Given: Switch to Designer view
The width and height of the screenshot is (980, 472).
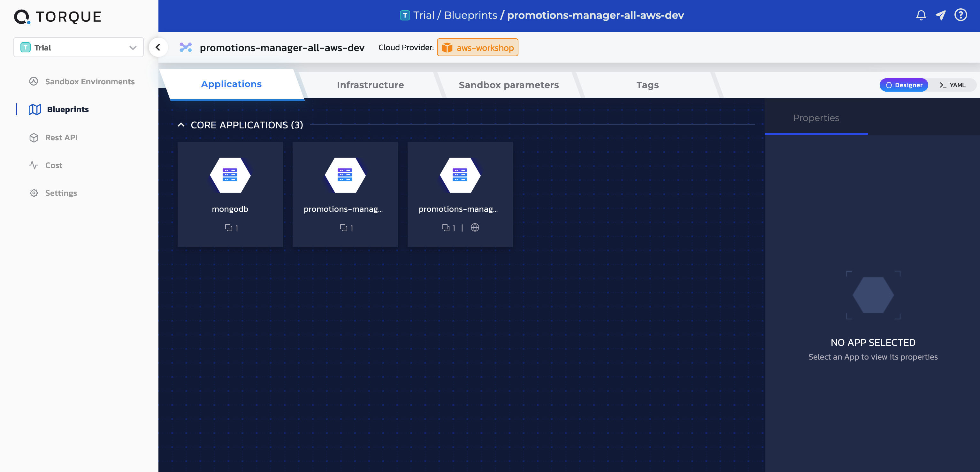Looking at the screenshot, I should [904, 85].
